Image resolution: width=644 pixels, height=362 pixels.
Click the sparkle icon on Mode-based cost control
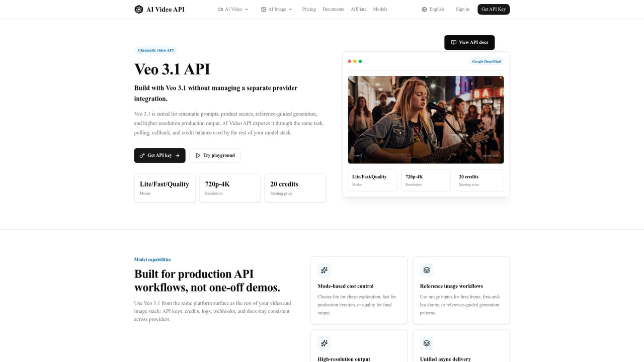tap(325, 270)
